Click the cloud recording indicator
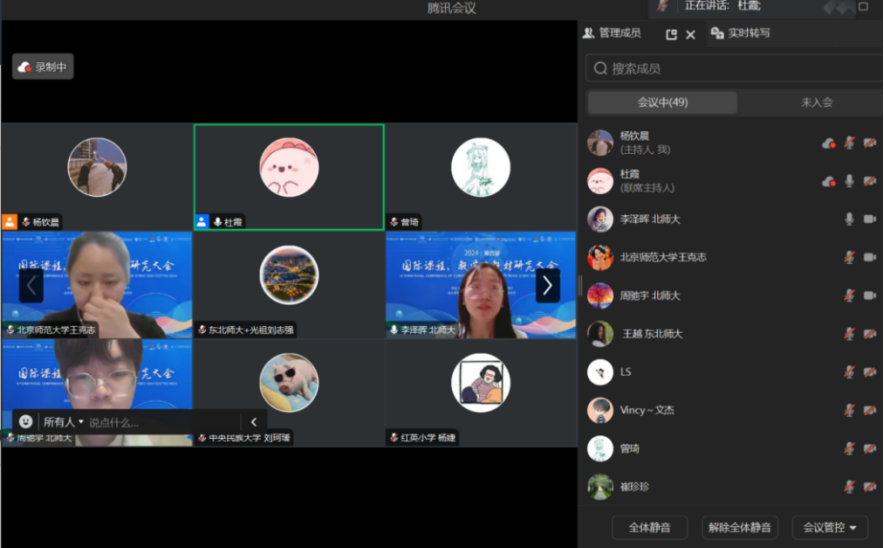 pos(43,67)
